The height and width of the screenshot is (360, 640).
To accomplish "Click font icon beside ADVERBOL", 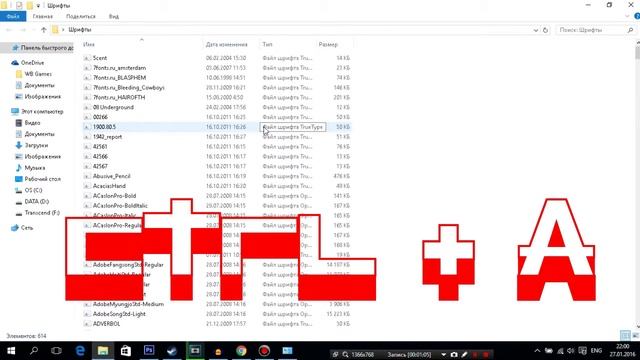I will coord(87,324).
